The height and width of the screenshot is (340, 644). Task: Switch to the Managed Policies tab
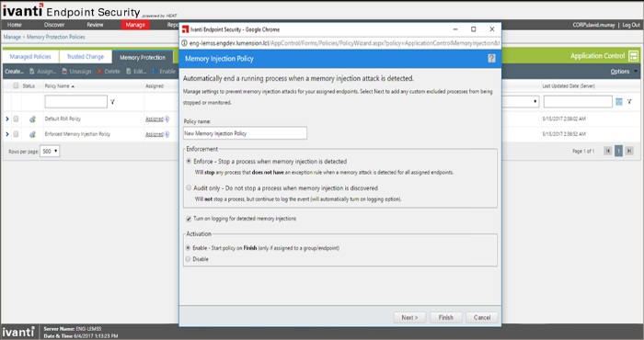coord(30,57)
